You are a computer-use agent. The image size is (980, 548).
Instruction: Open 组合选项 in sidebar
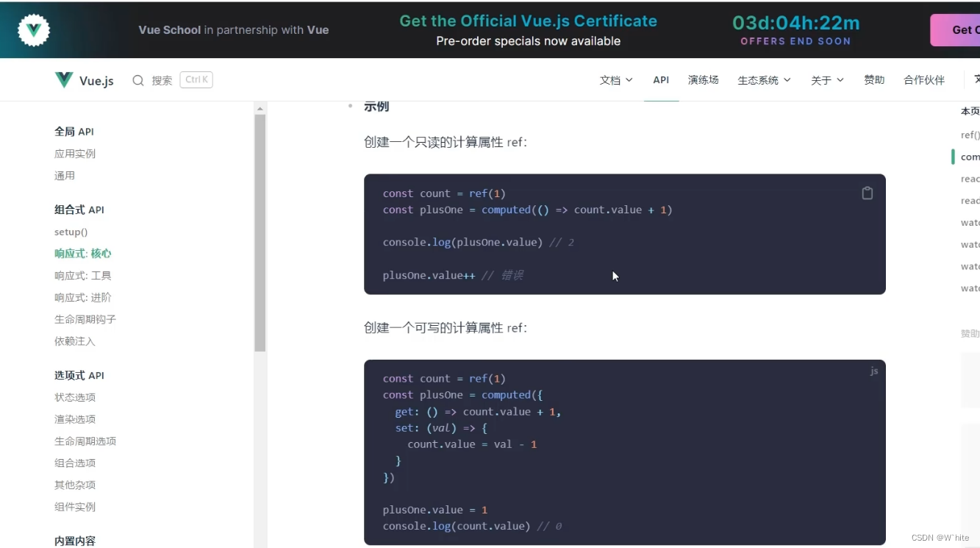[75, 463]
